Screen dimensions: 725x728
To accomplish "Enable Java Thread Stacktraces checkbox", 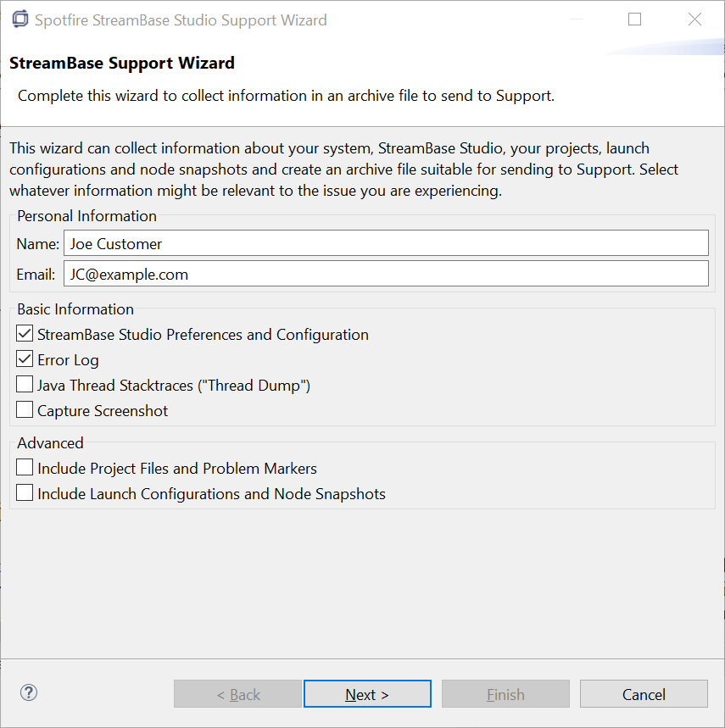I will (x=25, y=386).
